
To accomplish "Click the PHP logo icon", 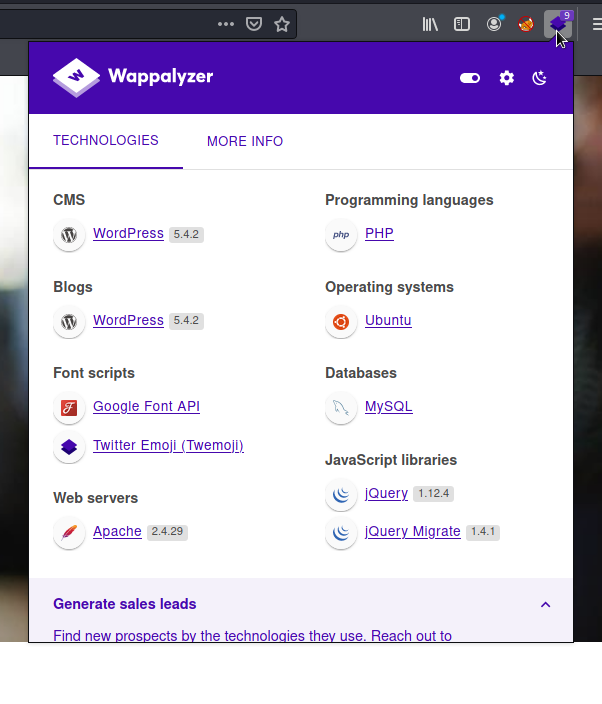I will pos(341,234).
